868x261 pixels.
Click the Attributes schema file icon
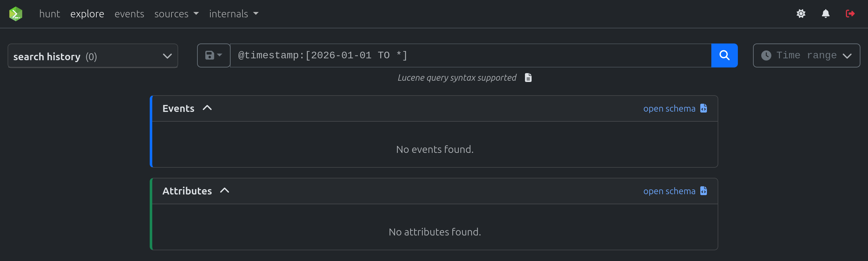(703, 191)
